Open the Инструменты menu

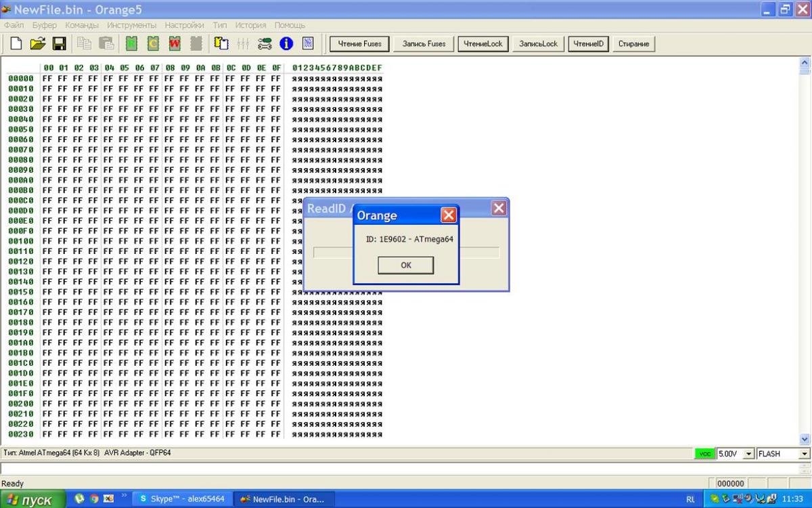[132, 25]
